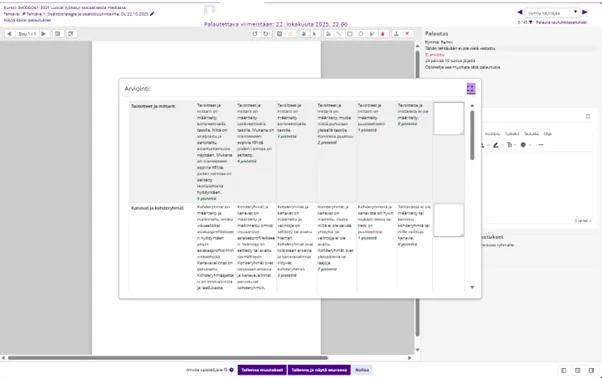This screenshot has height=378, width=602.
Task: Choose the red cross stamp
Action: (407, 34)
